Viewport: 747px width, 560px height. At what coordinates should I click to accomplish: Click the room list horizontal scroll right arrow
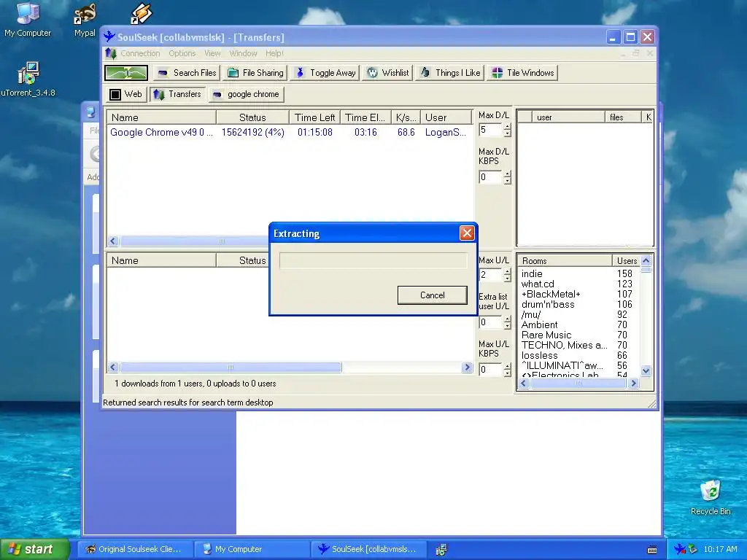pos(633,384)
